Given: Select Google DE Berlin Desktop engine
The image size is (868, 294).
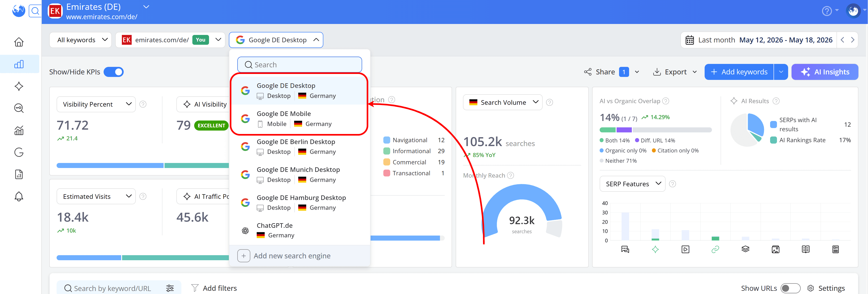Looking at the screenshot, I should [x=299, y=147].
